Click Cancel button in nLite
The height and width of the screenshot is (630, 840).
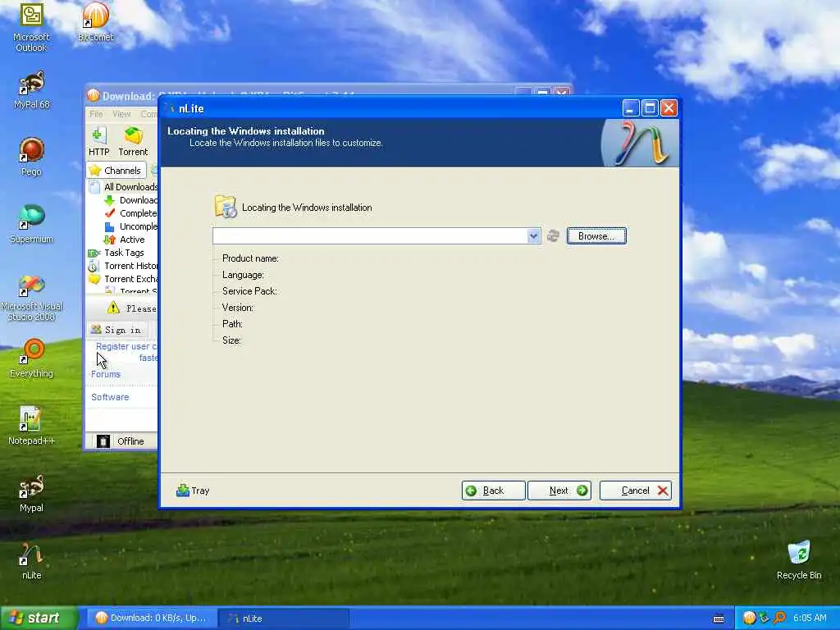coord(636,491)
